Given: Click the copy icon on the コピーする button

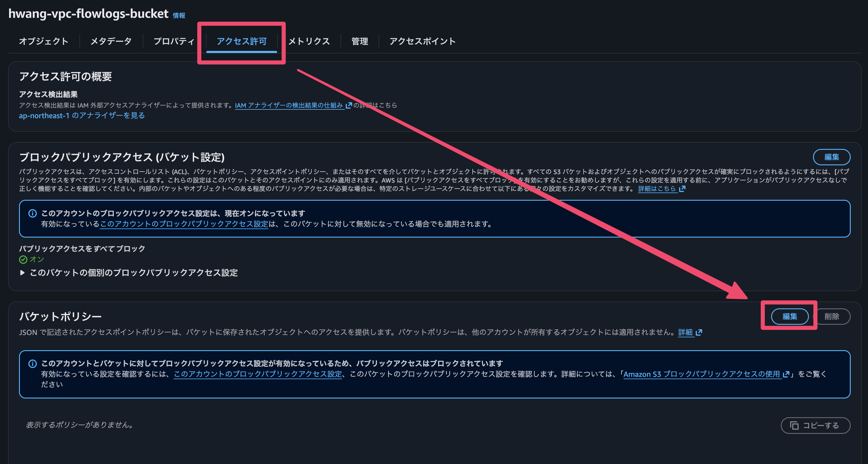Looking at the screenshot, I should pyautogui.click(x=795, y=425).
